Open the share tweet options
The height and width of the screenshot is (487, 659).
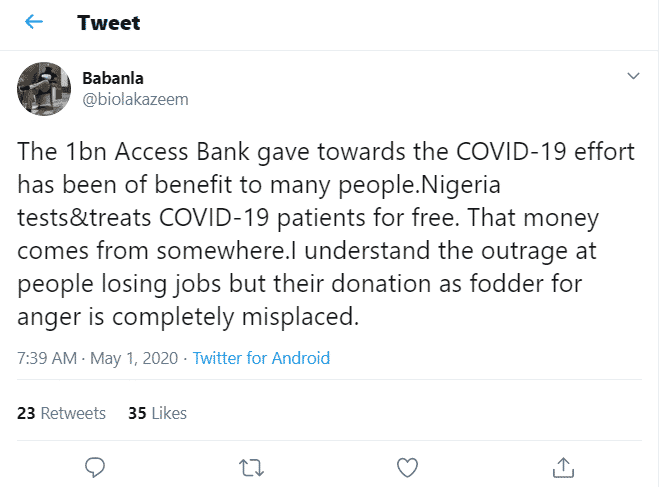(x=563, y=466)
